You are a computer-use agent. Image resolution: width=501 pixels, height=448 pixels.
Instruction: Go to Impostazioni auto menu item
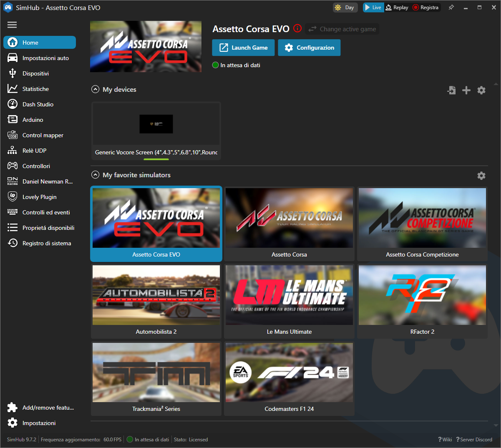click(45, 58)
